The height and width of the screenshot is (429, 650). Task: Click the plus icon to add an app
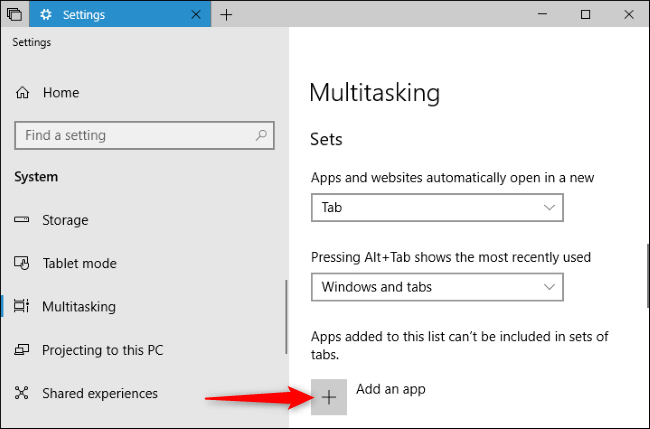(x=330, y=397)
